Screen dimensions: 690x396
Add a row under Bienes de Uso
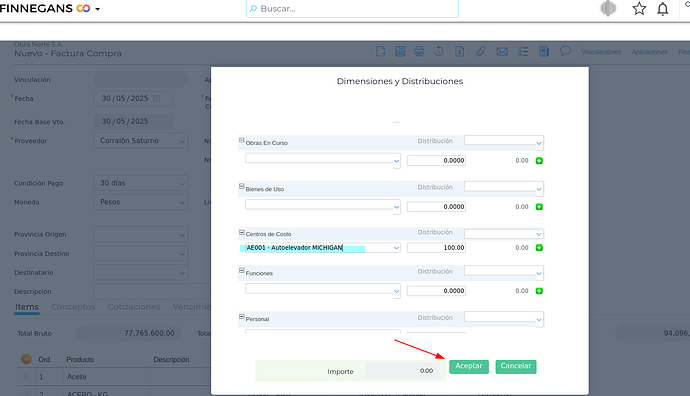click(539, 207)
